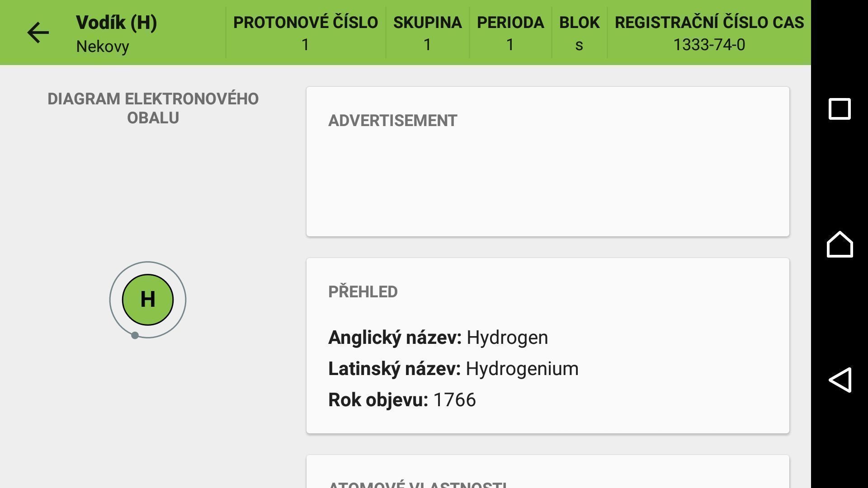Tap the Latinský název Hydrogenium row
The height and width of the screenshot is (488, 868).
tap(453, 369)
